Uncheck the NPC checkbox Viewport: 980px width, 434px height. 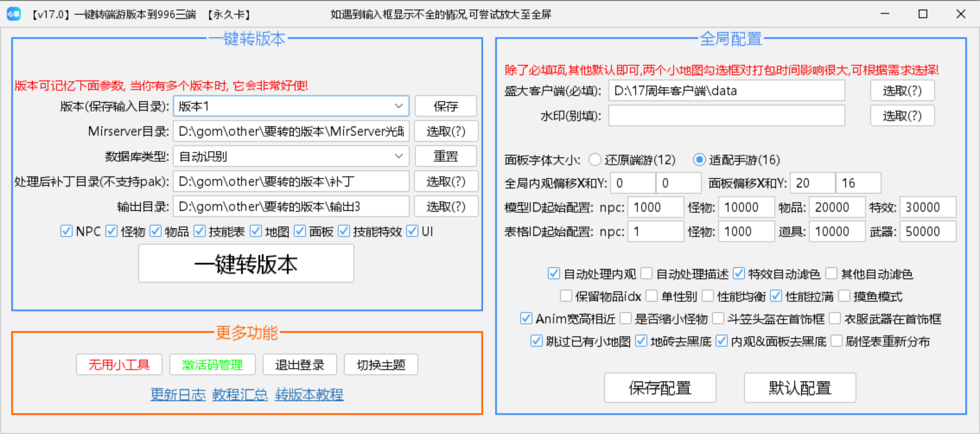66,231
